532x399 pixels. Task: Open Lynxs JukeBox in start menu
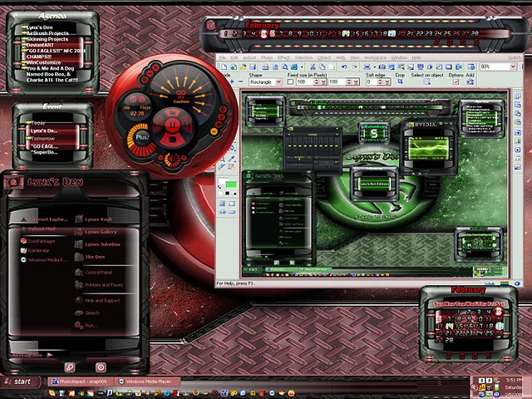click(x=98, y=244)
